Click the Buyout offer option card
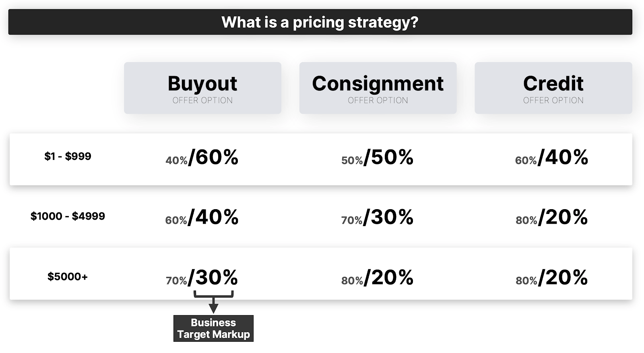This screenshot has height=353, width=644. (x=202, y=88)
